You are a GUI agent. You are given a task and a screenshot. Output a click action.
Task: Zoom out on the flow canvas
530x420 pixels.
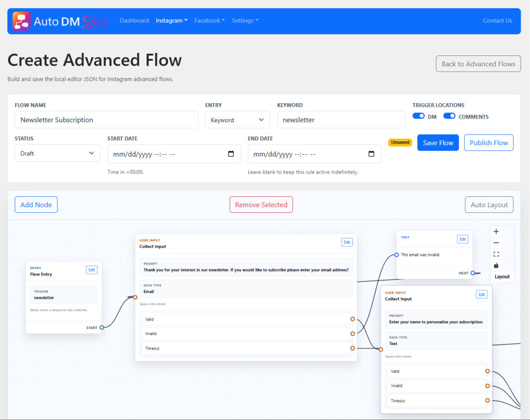point(496,243)
